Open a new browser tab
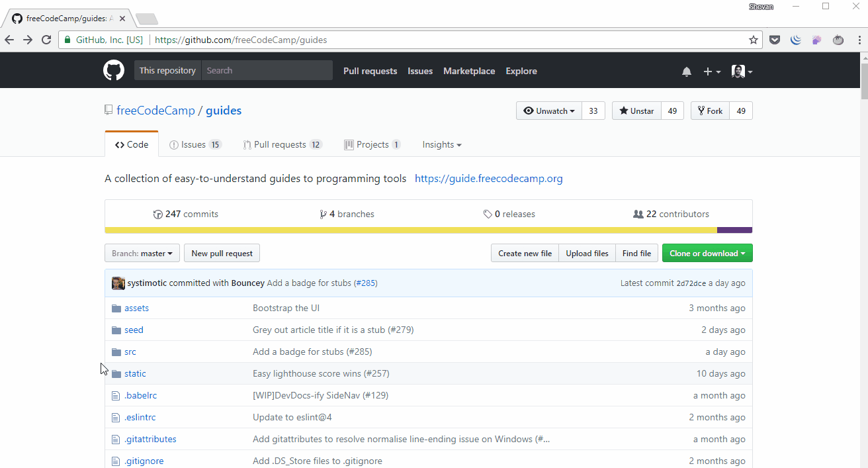This screenshot has height=468, width=868. (146, 19)
